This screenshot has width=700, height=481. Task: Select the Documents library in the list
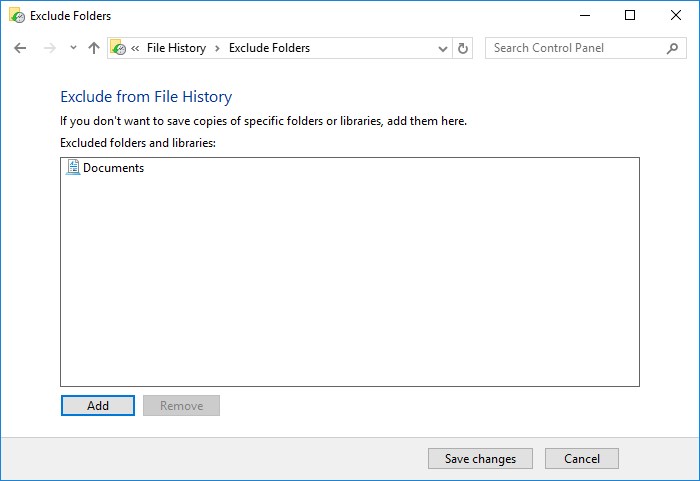coord(105,168)
